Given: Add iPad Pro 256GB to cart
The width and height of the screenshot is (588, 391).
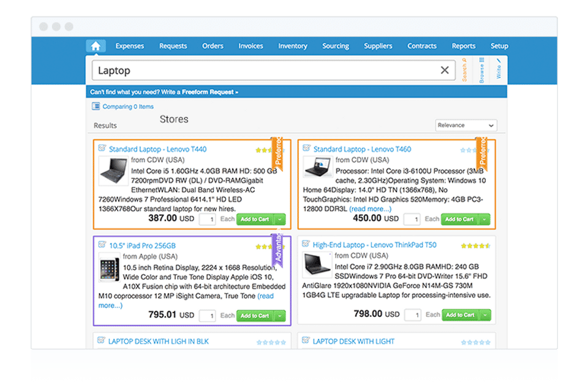Looking at the screenshot, I should (x=255, y=316).
